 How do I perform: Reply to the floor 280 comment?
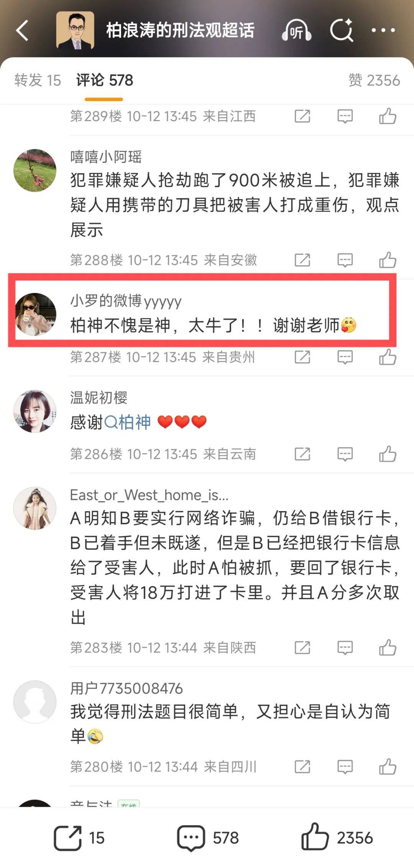coord(345,767)
